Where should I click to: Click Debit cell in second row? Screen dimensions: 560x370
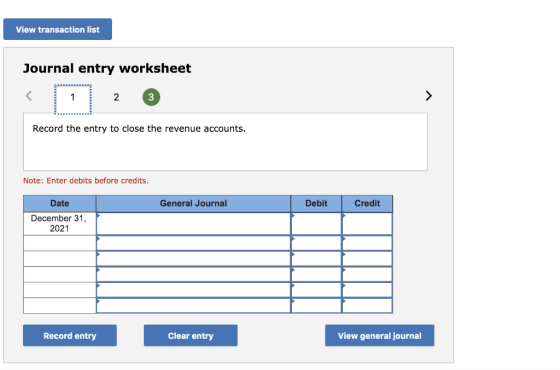(x=316, y=243)
